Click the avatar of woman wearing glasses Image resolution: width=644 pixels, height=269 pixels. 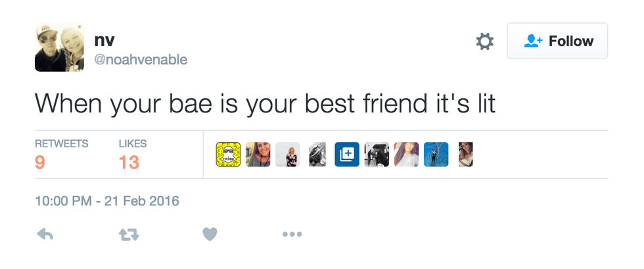click(x=406, y=155)
